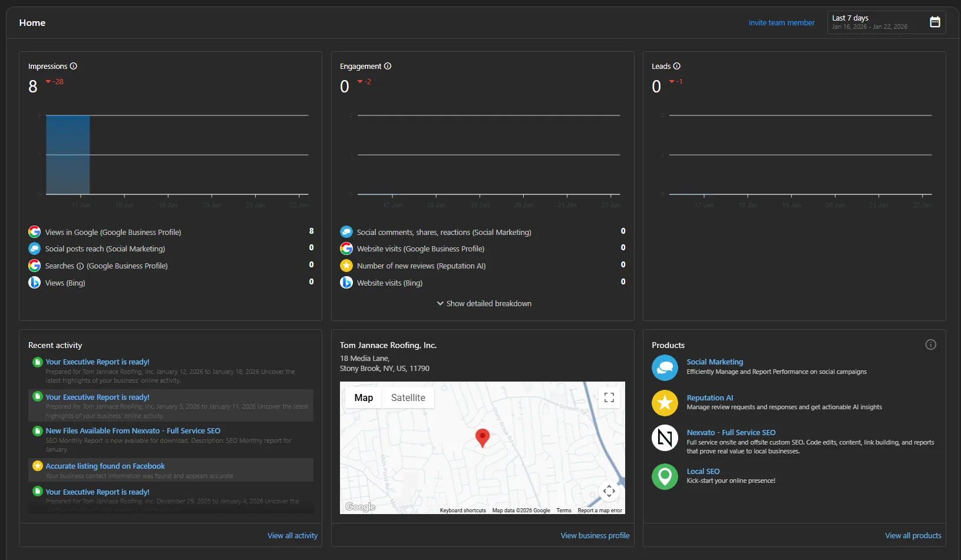The height and width of the screenshot is (560, 961).
Task: Click the Bing icon beside Views (Bing)
Action: coord(34,283)
